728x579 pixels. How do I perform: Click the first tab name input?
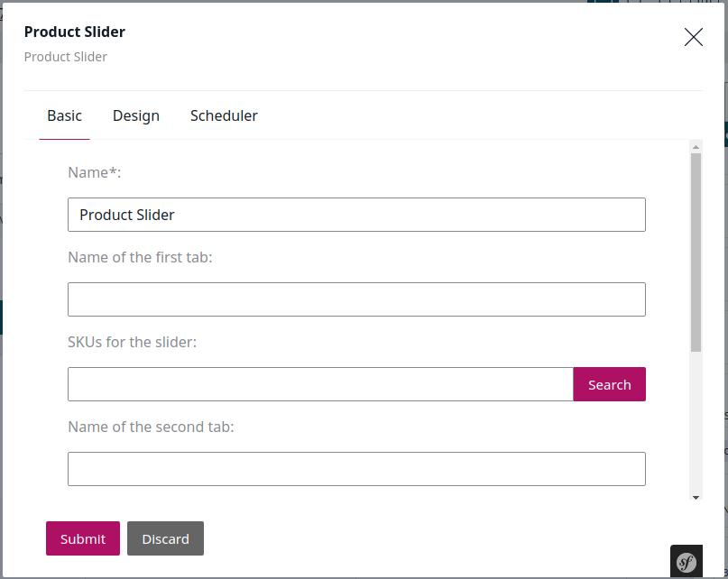356,299
